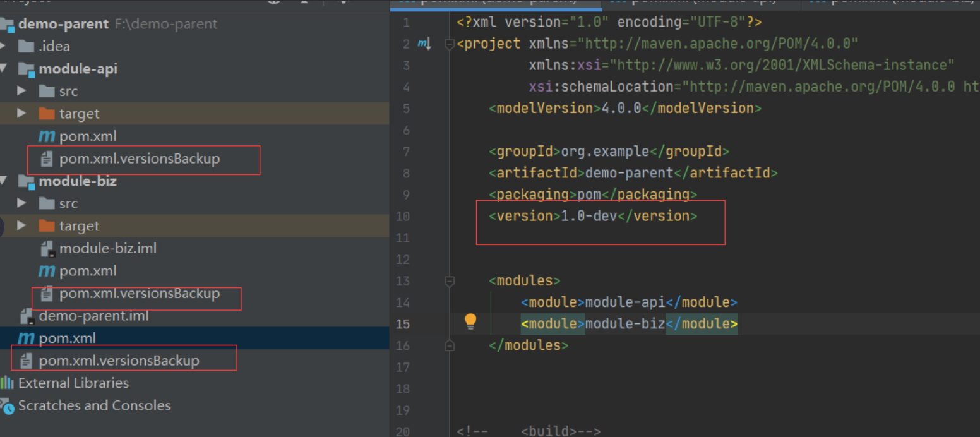Click artifactId value demo-parent in the editor
Image resolution: width=980 pixels, height=437 pixels.
coord(630,173)
